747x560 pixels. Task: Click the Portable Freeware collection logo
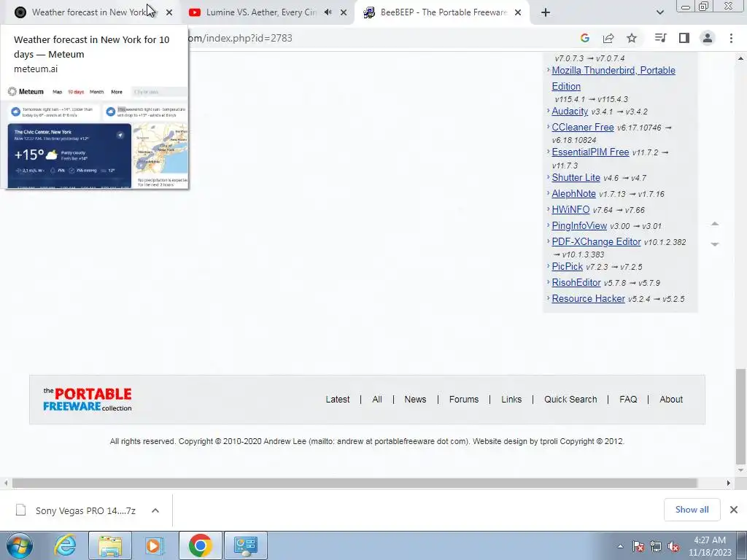(x=88, y=400)
